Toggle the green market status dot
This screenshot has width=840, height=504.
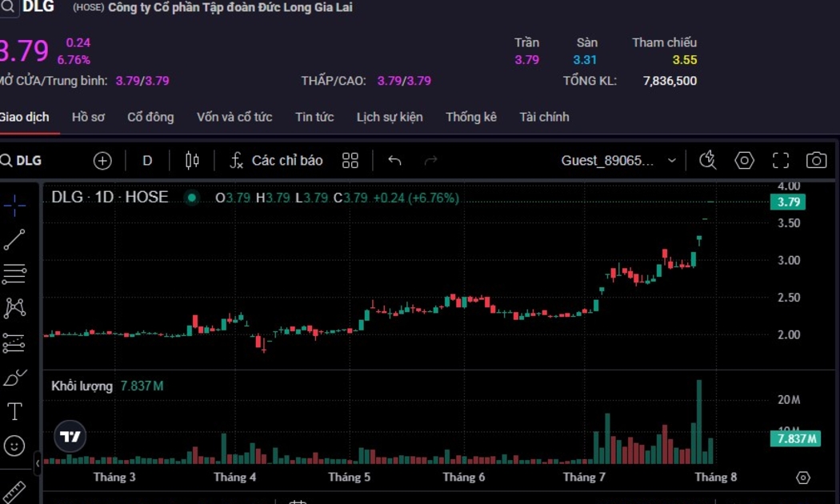(x=191, y=198)
